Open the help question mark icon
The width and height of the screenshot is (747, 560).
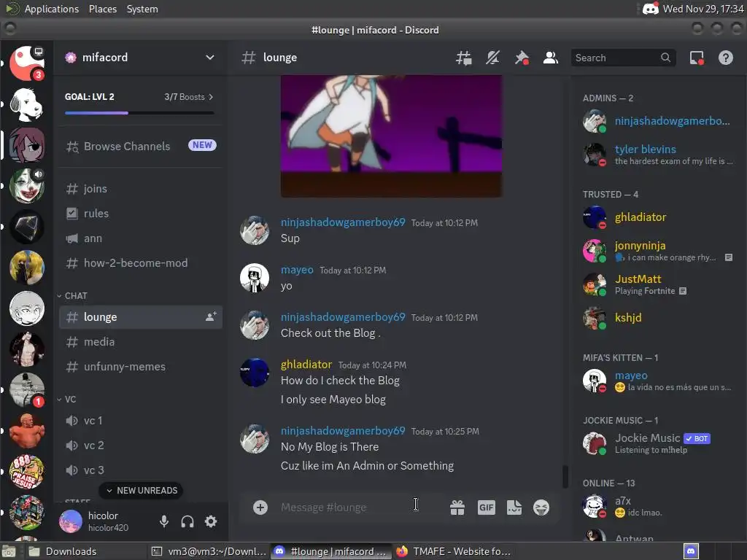pyautogui.click(x=726, y=58)
